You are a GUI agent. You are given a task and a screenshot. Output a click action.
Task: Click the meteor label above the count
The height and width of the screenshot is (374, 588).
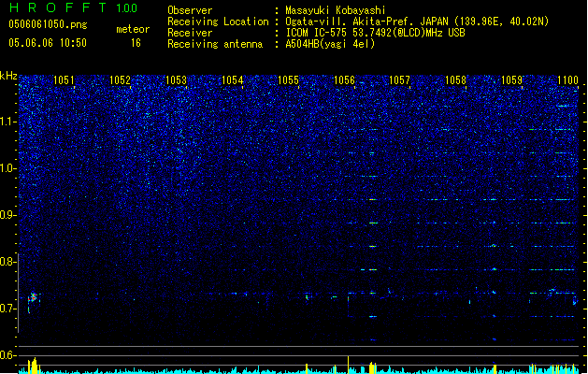[x=133, y=29]
